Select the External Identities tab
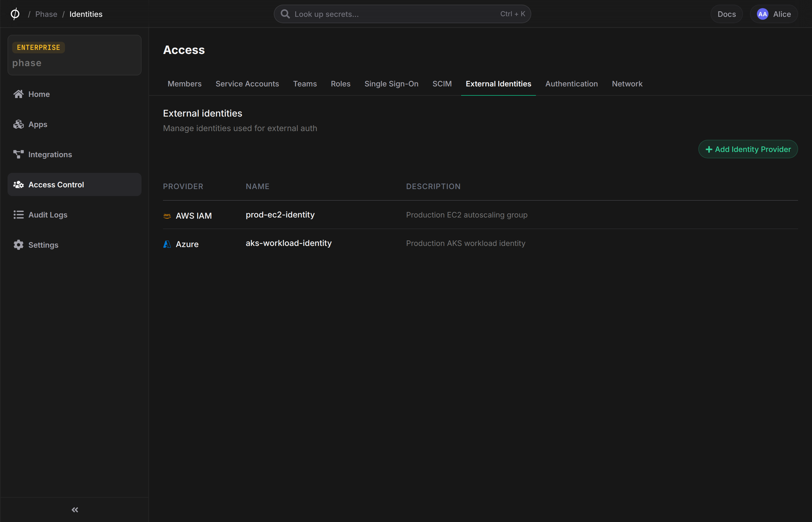The image size is (812, 522). 498,84
